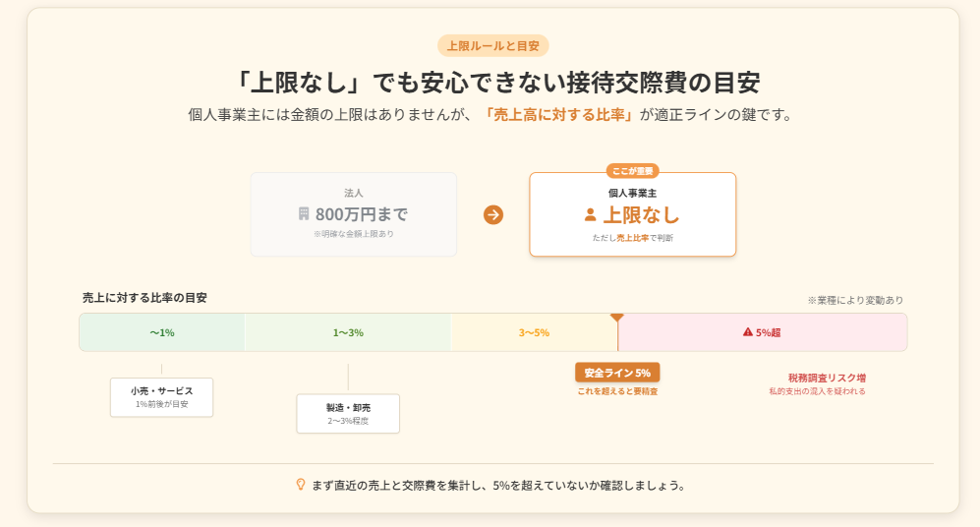Click the green 〜1% bar segment
This screenshot has width=980, height=527.
162,332
